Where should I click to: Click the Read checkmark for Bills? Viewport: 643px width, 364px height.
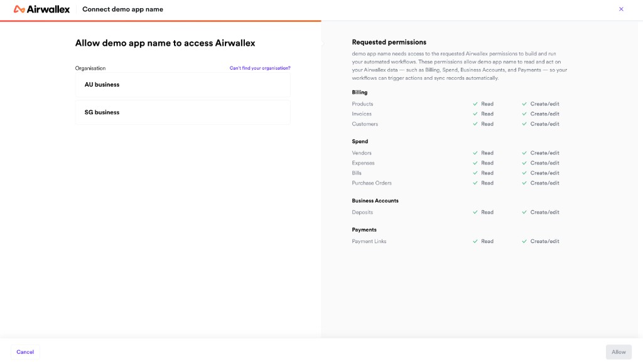[x=475, y=173]
